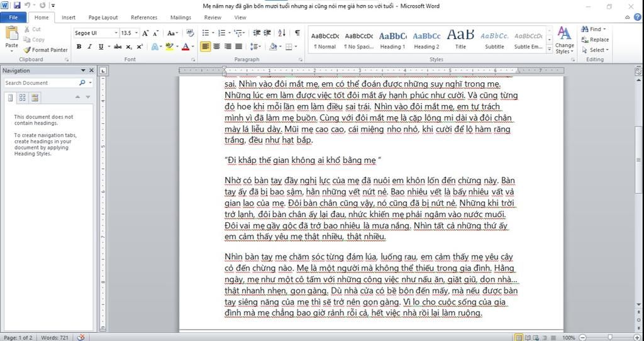
Task: Save the document from Quick Access toolbar
Action: [17, 5]
